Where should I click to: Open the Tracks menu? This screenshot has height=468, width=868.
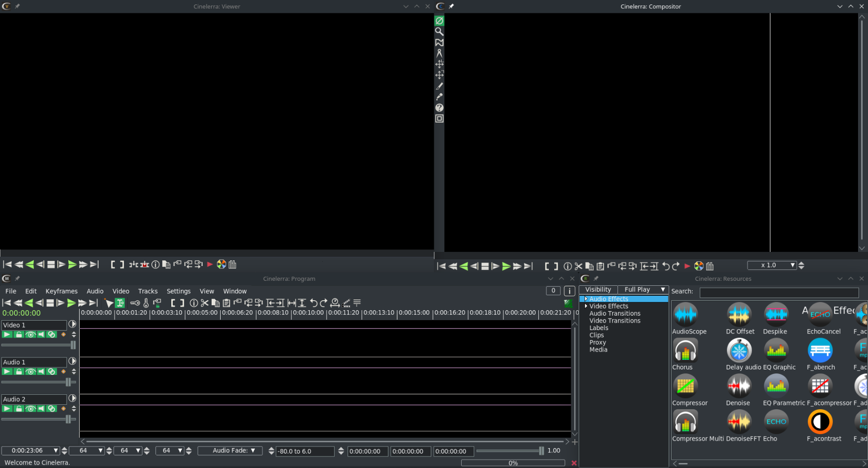coord(147,291)
